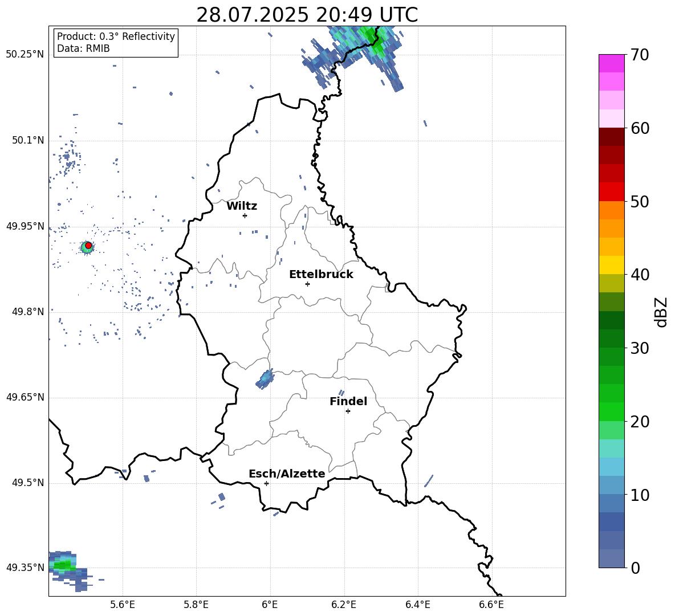Click the cross marker below Findel

click(348, 411)
